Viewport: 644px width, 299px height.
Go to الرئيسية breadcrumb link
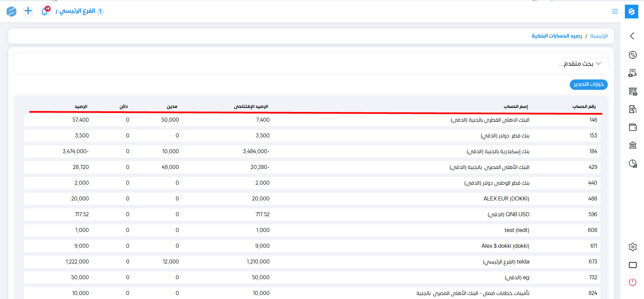click(599, 36)
